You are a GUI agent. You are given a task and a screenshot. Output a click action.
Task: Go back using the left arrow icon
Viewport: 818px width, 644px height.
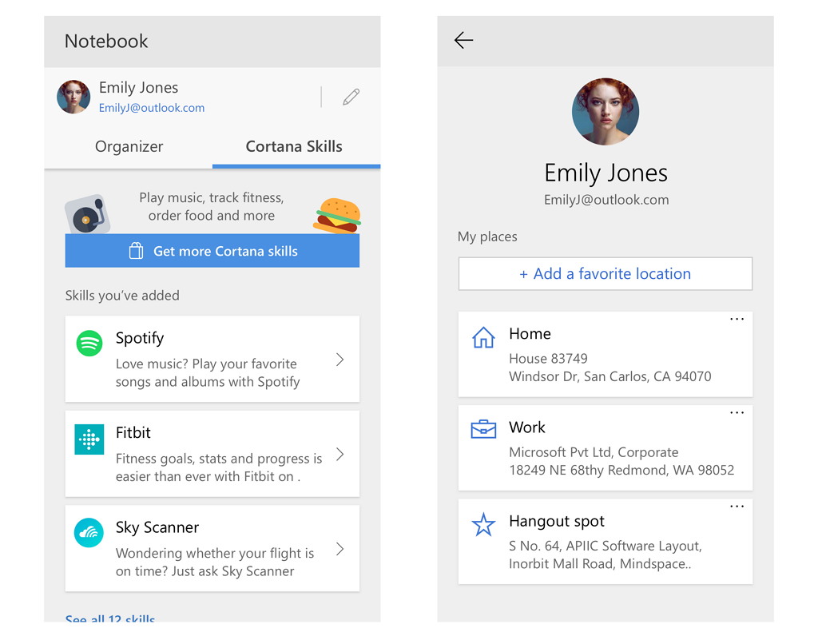click(x=463, y=40)
